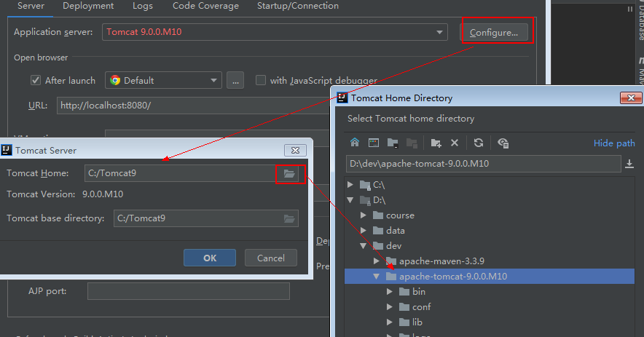Open path history download arrow
Image resolution: width=644 pixels, height=337 pixels.
[x=629, y=164]
